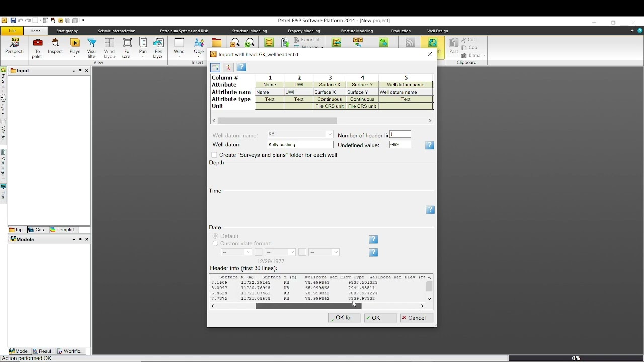
Task: Click the Cut scissors icon
Action: click(464, 40)
